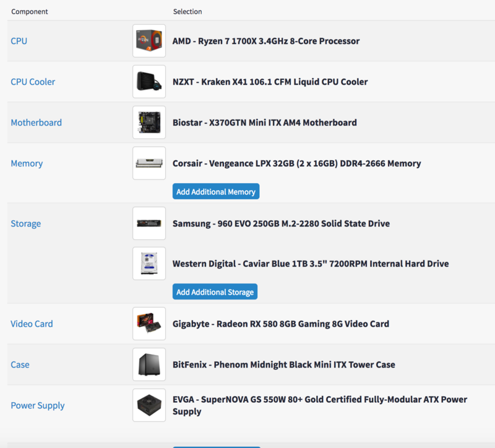This screenshot has height=448, width=495.
Task: Open the Power Supply component link
Action: [38, 405]
